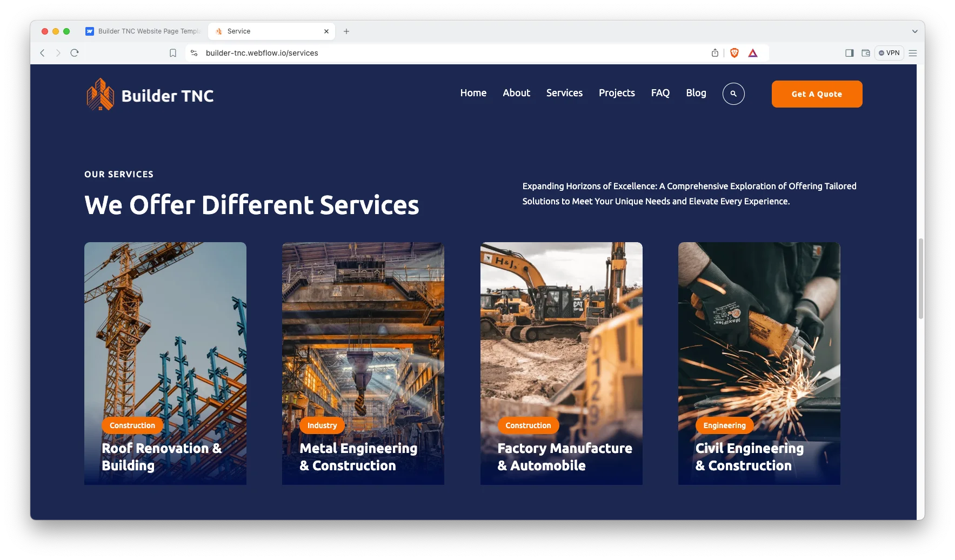The height and width of the screenshot is (560, 955).
Task: Open the Brave Wallet icon
Action: pyautogui.click(x=866, y=53)
